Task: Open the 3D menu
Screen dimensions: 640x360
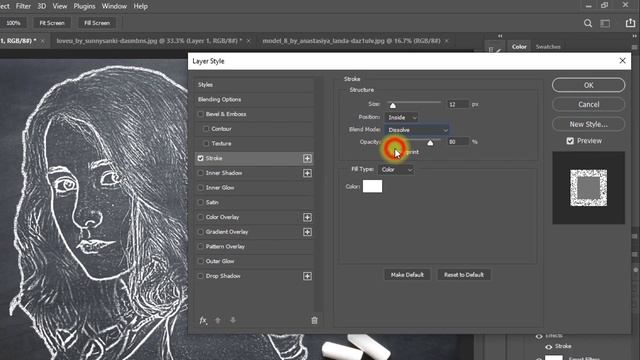Action: pos(42,6)
